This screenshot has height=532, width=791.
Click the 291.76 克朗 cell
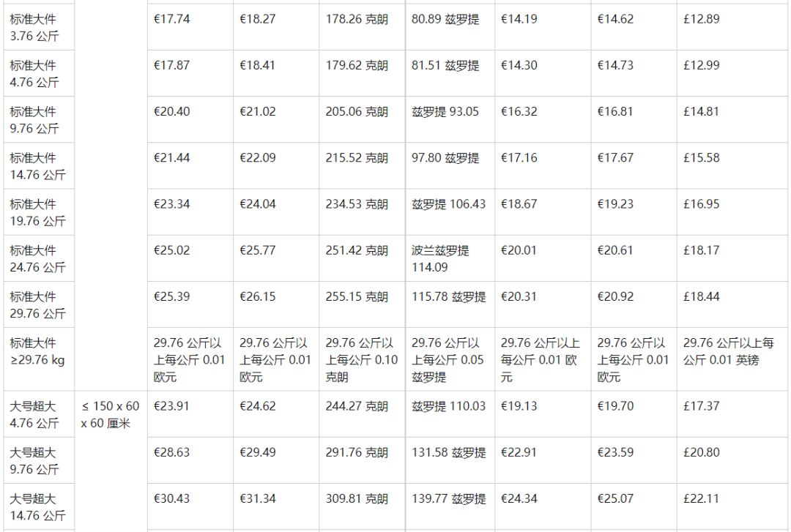(x=357, y=453)
